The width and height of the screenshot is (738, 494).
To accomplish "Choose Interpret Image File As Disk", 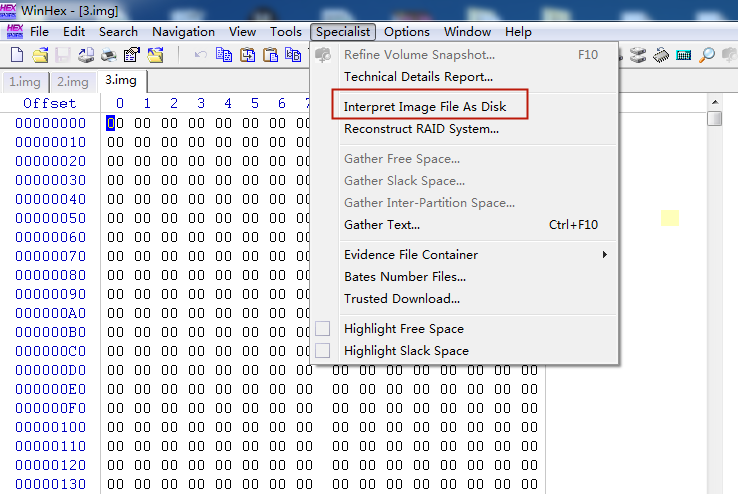I will click(x=425, y=107).
